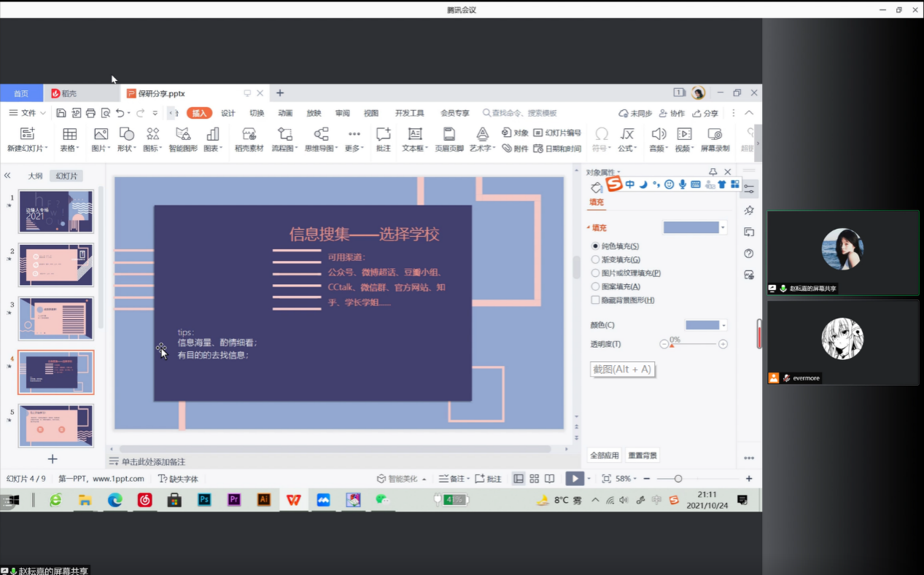Screen dimensions: 924x575
Task: Open Photoshop from the taskbar
Action: [205, 500]
